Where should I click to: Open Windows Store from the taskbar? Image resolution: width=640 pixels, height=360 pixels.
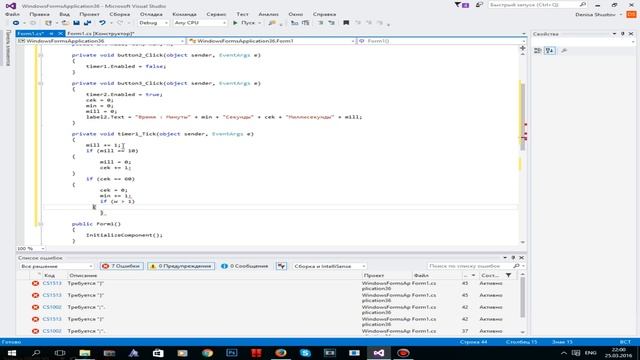click(158, 353)
